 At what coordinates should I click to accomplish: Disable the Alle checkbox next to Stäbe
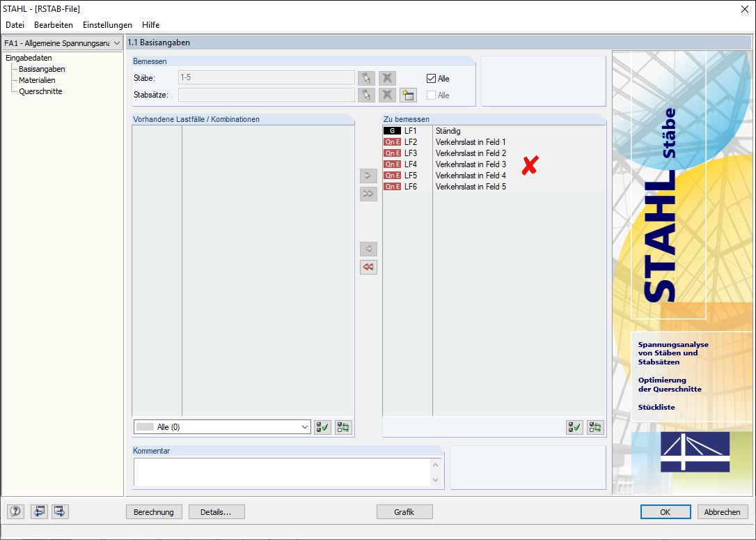pyautogui.click(x=430, y=78)
